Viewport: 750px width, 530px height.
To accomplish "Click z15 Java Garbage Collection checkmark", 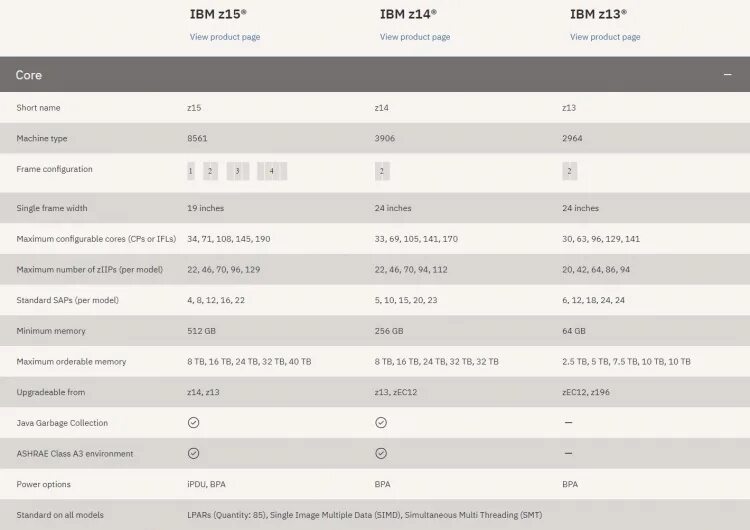I will pos(193,422).
